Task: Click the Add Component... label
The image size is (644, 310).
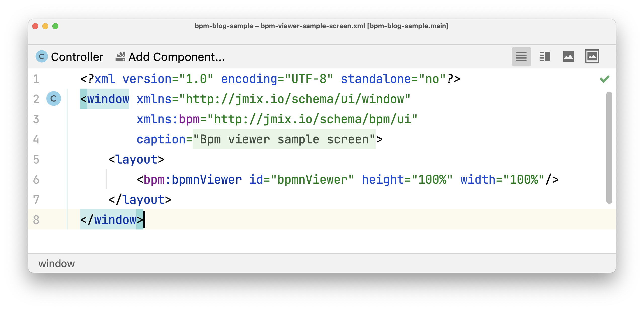Action: click(177, 57)
